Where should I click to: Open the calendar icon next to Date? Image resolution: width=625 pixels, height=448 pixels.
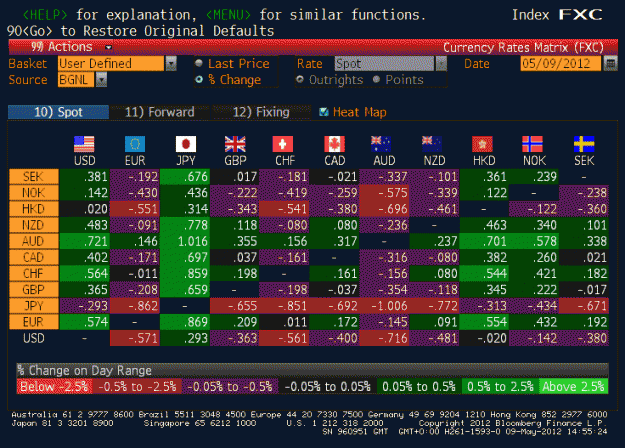tap(610, 63)
